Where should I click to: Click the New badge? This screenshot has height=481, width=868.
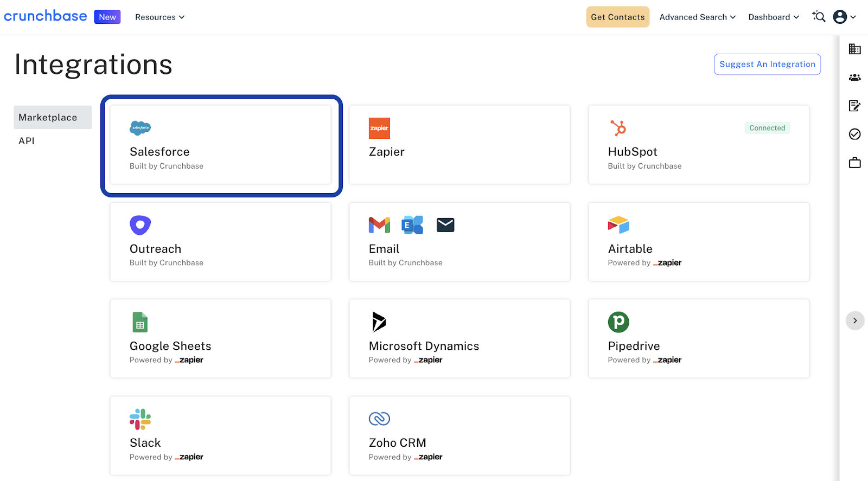107,17
